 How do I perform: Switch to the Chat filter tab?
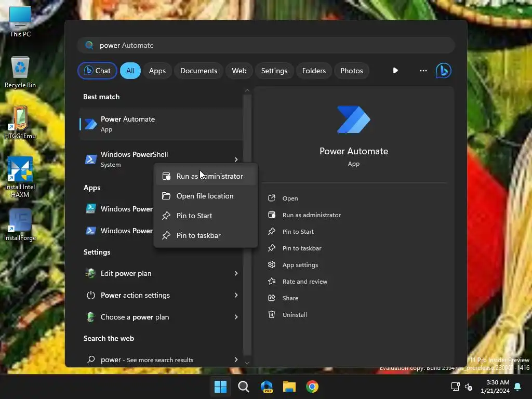tap(97, 71)
